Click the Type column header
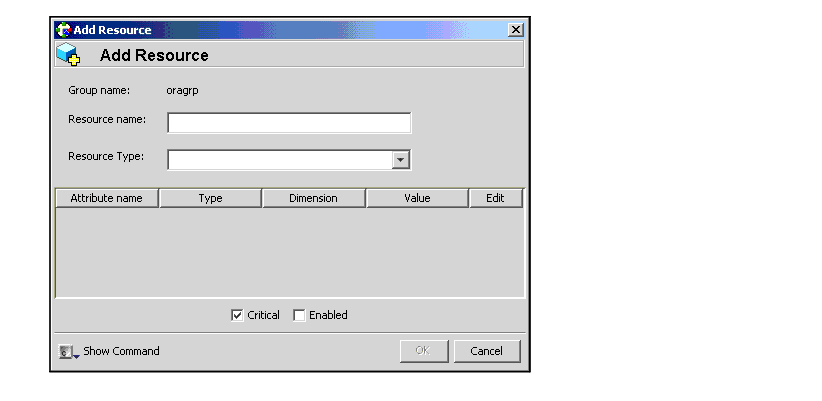Image resolution: width=822 pixels, height=401 pixels. 210,198
